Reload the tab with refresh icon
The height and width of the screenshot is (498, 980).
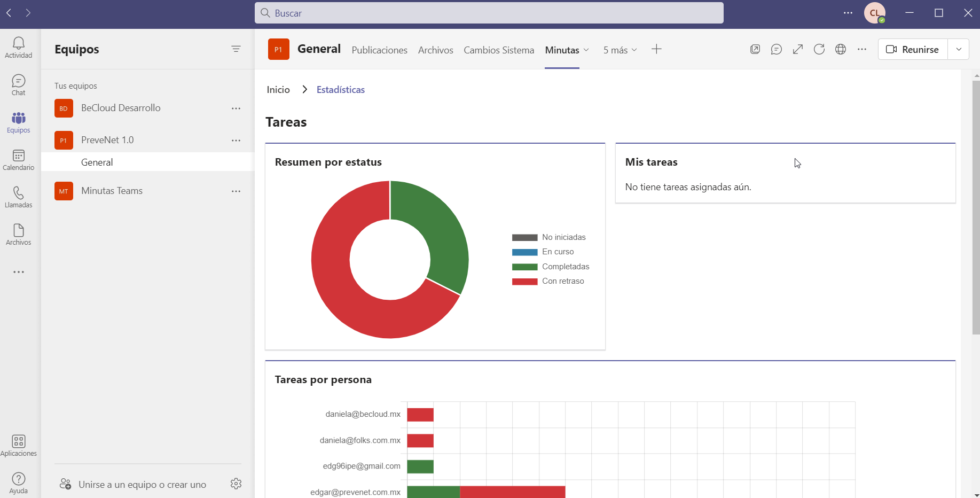point(819,49)
